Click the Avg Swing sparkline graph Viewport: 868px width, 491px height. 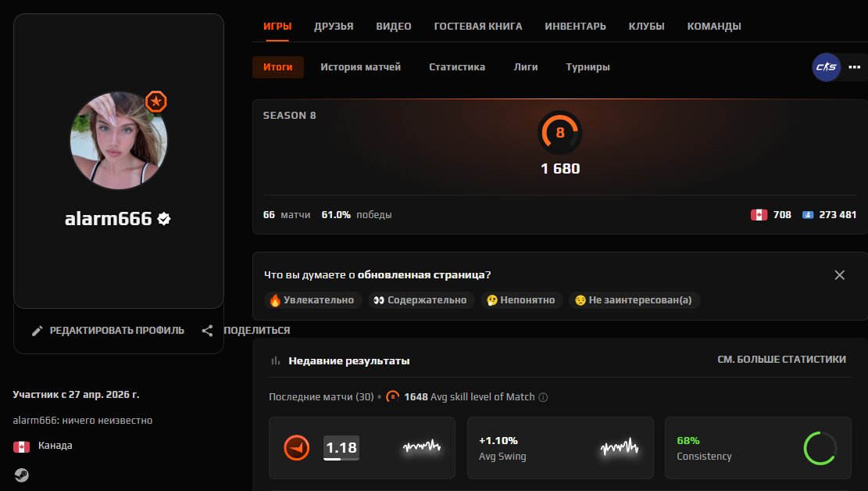(x=620, y=446)
